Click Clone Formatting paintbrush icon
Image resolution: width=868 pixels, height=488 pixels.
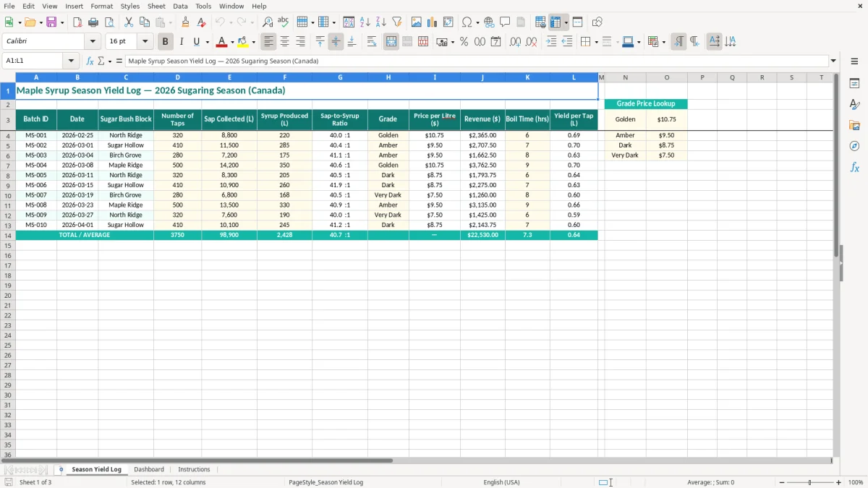tap(185, 22)
